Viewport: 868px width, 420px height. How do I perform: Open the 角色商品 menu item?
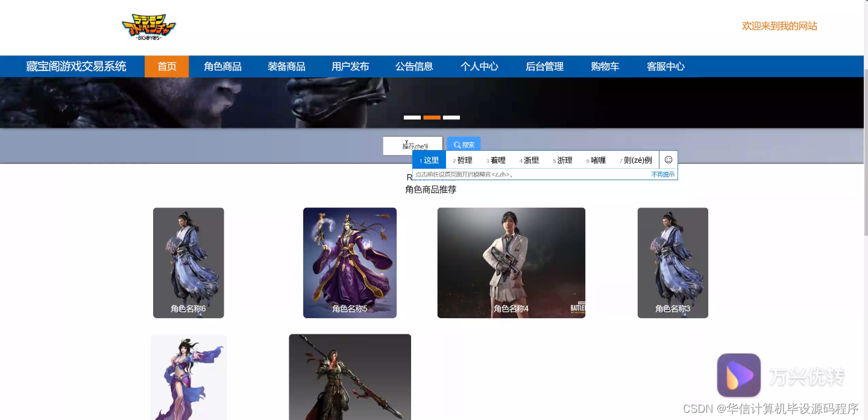coord(222,66)
